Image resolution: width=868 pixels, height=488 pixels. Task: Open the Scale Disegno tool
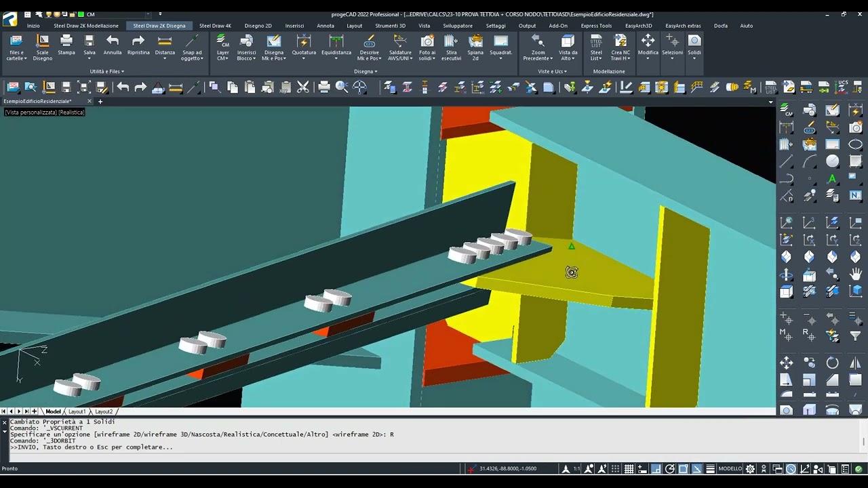(x=42, y=47)
